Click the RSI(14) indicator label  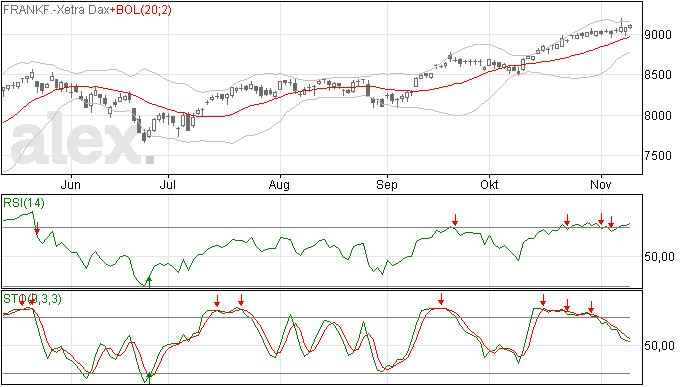click(24, 203)
